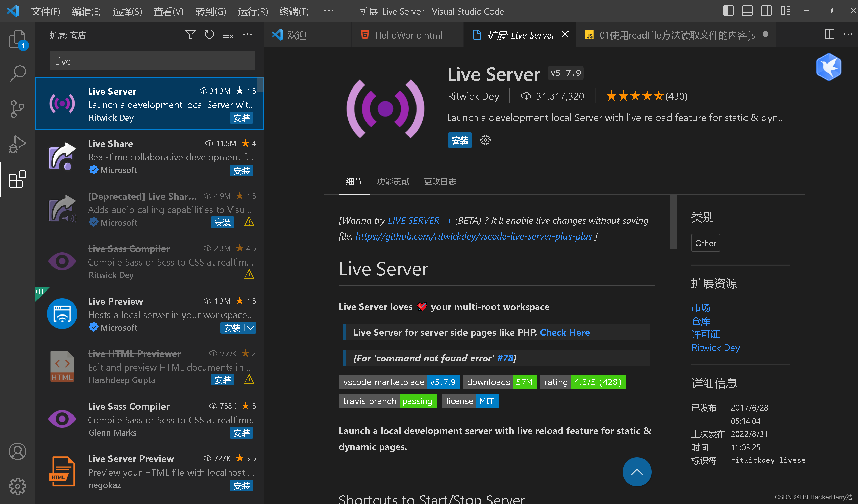Click warning icon on deprecated Live Share

[249, 222]
